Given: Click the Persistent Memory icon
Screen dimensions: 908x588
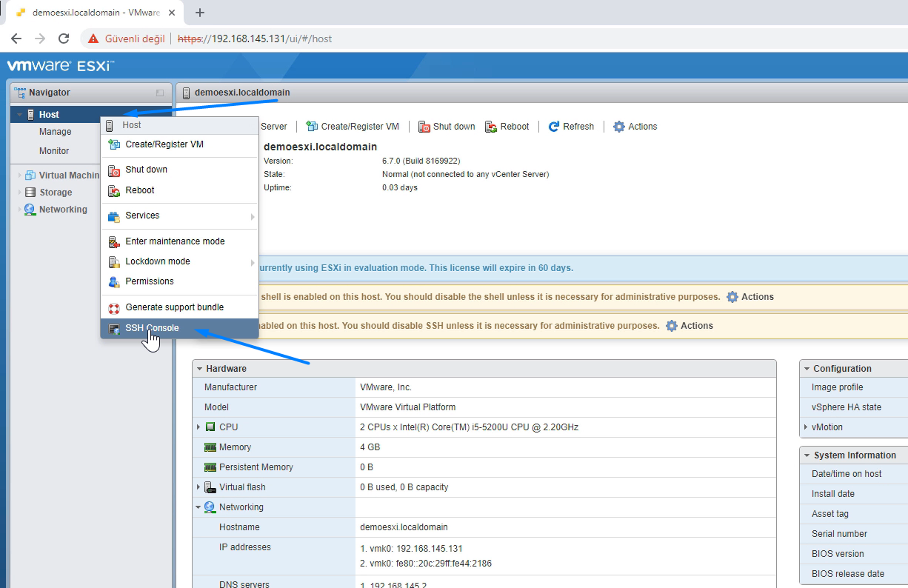Looking at the screenshot, I should coord(210,467).
